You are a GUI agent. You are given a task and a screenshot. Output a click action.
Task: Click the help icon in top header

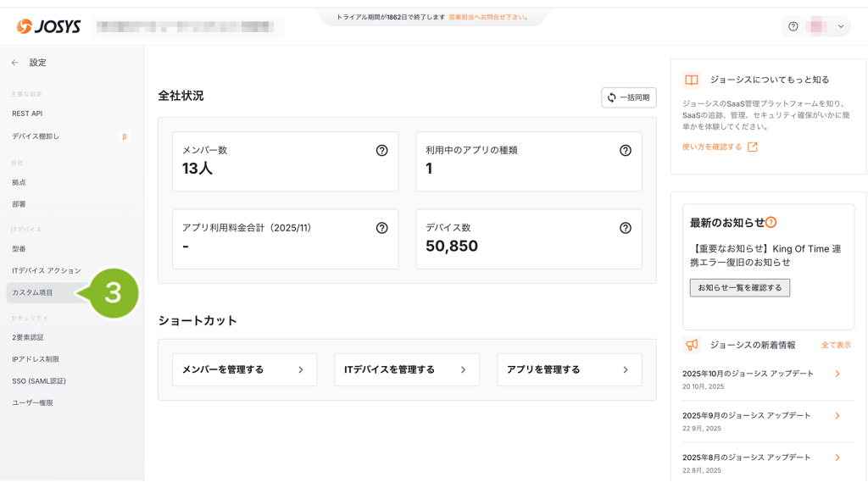coord(793,26)
